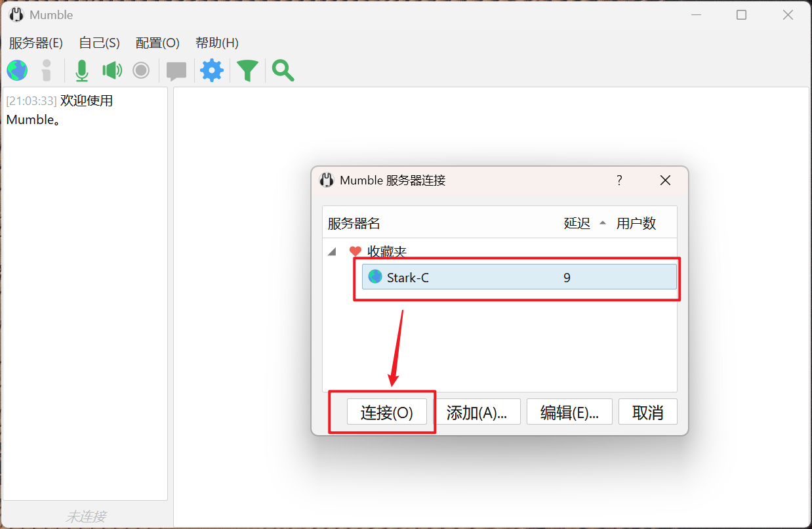Image resolution: width=812 pixels, height=529 pixels.
Task: Close the Mumble main window
Action: (x=788, y=14)
